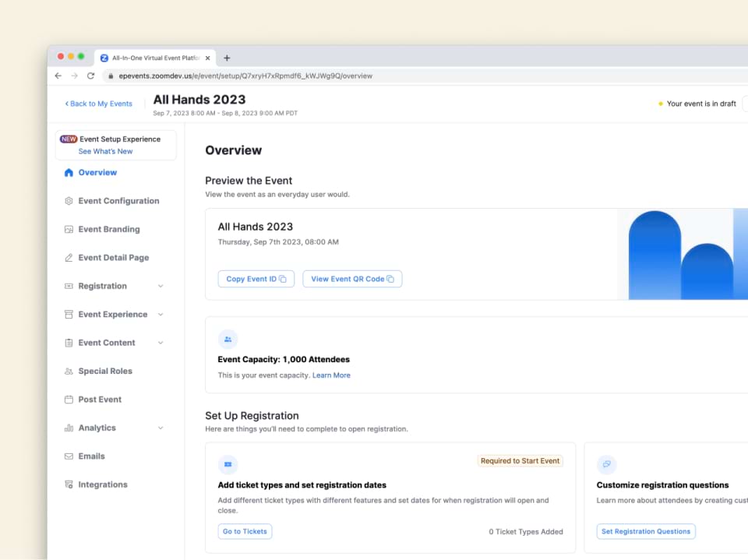Open the Overview sidebar item
This screenshot has width=748, height=560.
[x=97, y=173]
